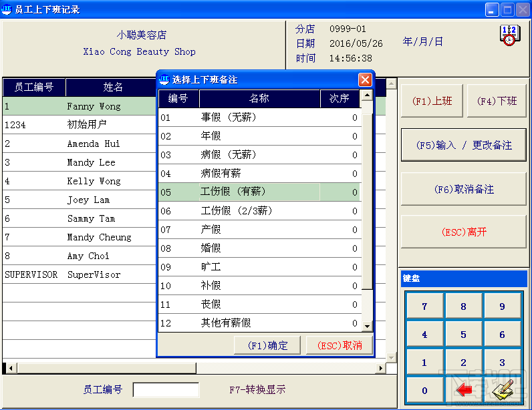Select employee 1234 初始用户 row
The height and width of the screenshot is (410, 532).
80,125
